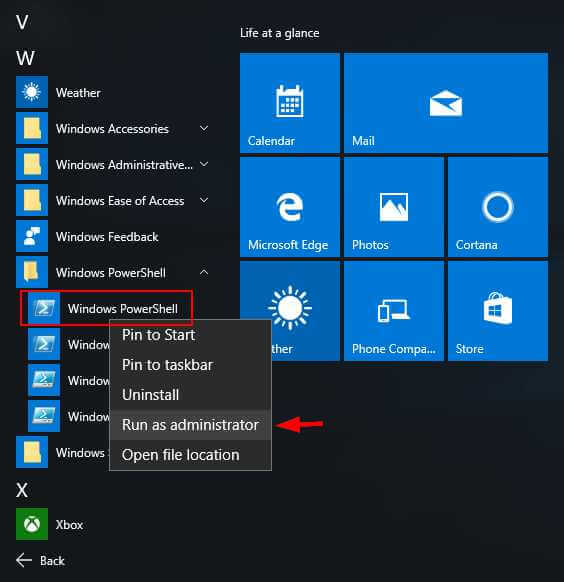Expand the Windows Accessories folder chevron
The image size is (564, 582).
click(x=204, y=128)
